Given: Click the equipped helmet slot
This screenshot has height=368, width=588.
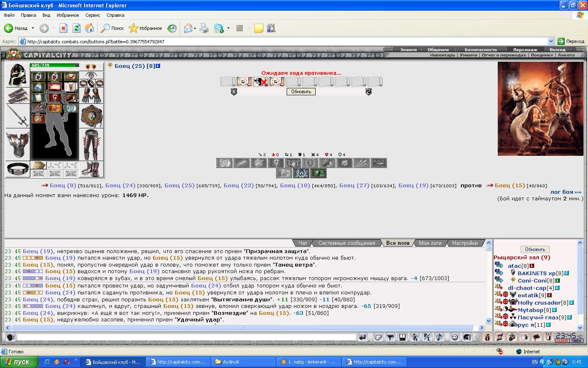Looking at the screenshot, I should coord(18,75).
